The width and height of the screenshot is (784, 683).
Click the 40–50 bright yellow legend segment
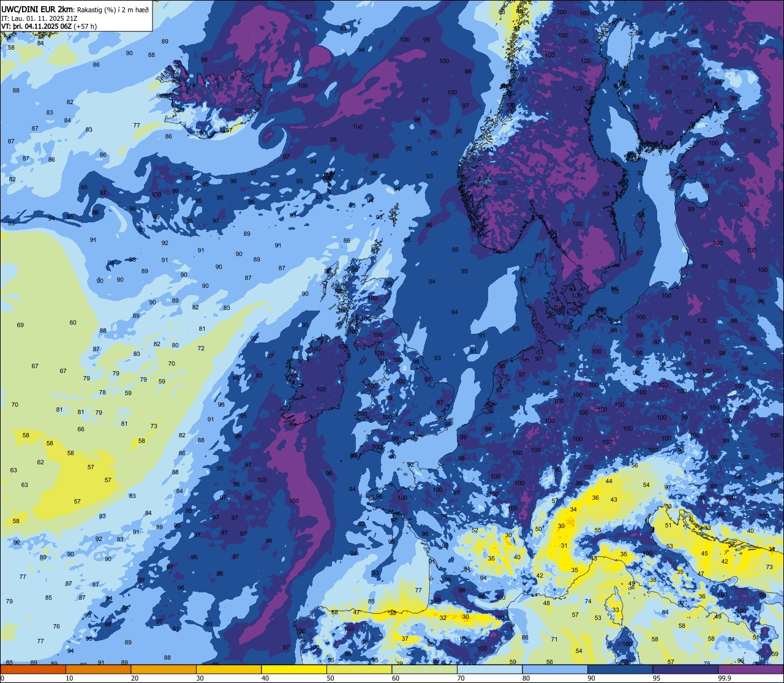[294, 670]
